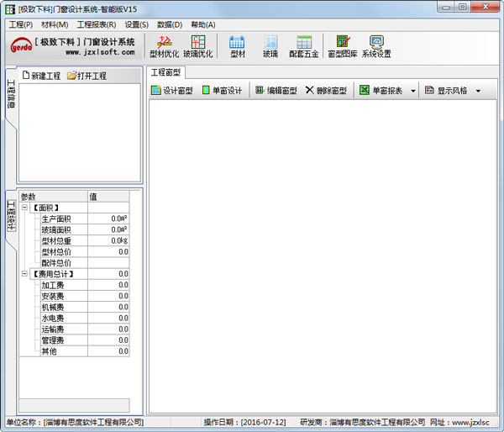Click 单窗设计 single window design

click(x=222, y=91)
